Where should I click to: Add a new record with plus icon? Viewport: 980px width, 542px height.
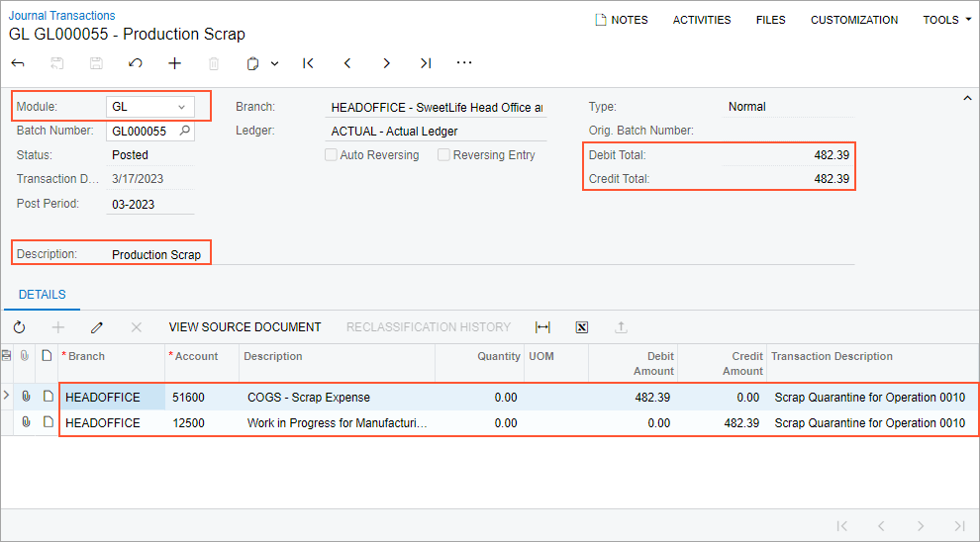click(175, 63)
